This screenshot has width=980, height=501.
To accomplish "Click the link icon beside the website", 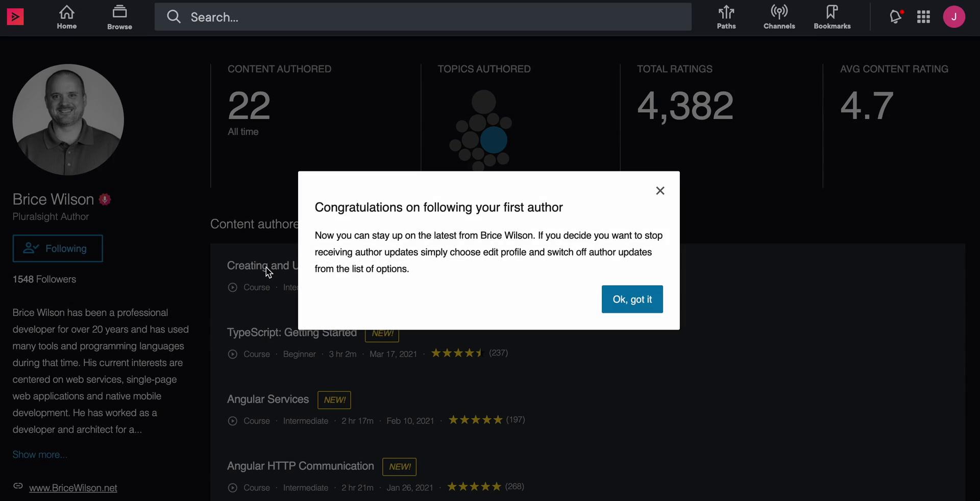I will [18, 486].
